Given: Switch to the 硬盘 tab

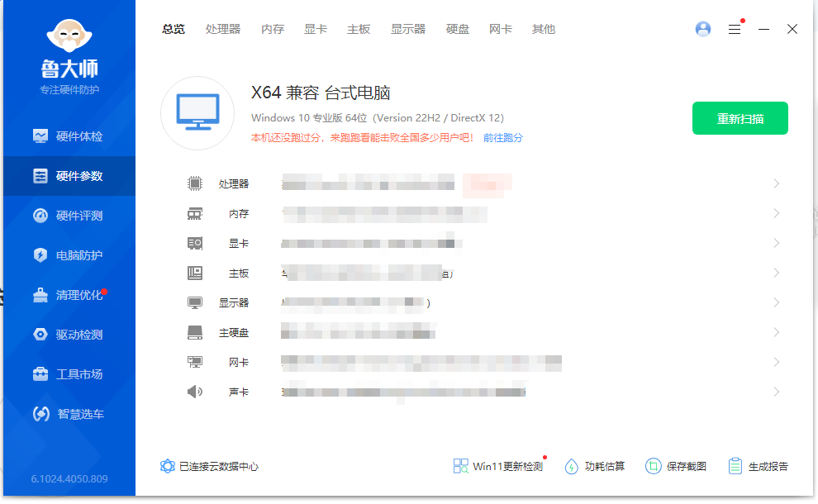Looking at the screenshot, I should click(458, 29).
